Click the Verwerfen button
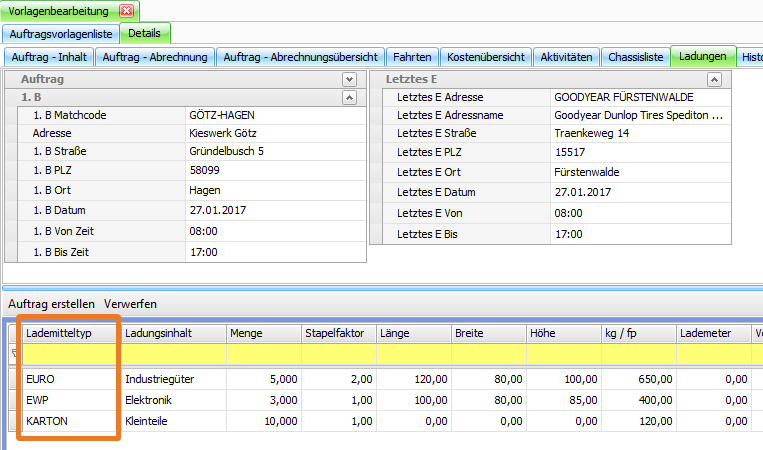The image size is (763, 450). [130, 303]
